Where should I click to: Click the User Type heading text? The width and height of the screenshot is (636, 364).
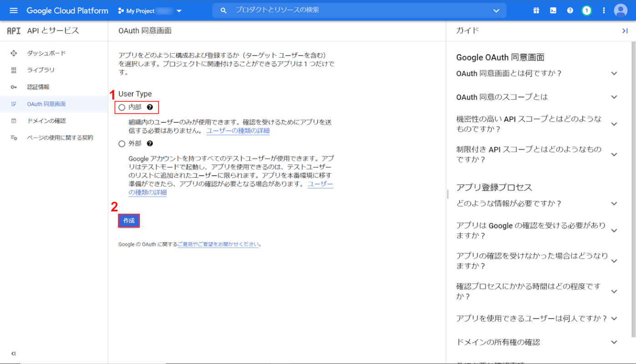click(x=135, y=94)
